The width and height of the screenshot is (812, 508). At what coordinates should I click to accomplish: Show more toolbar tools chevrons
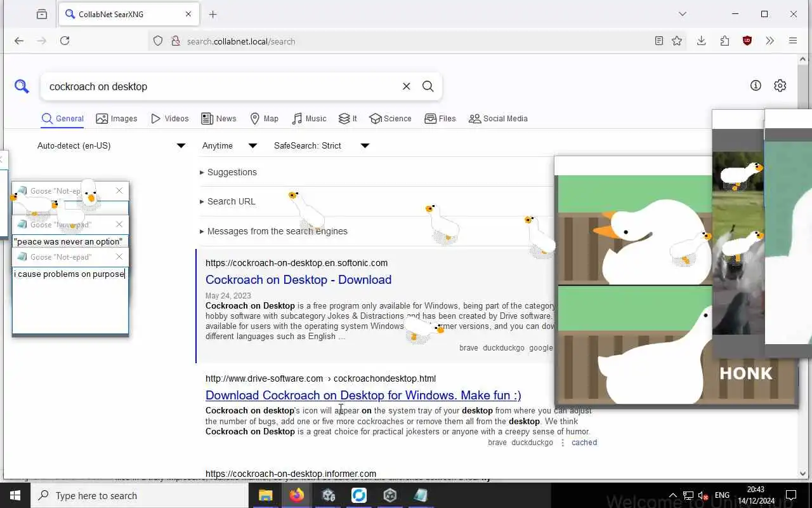click(x=770, y=41)
